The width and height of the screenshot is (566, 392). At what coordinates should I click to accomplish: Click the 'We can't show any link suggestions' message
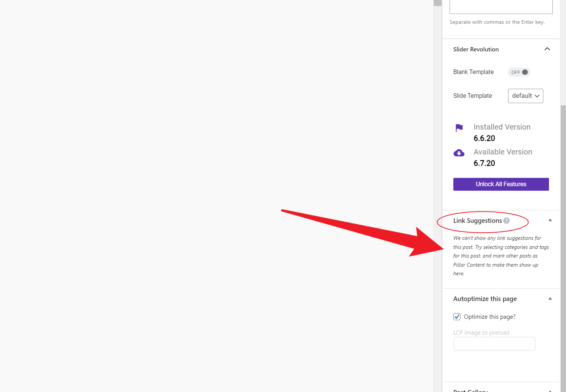pos(501,256)
